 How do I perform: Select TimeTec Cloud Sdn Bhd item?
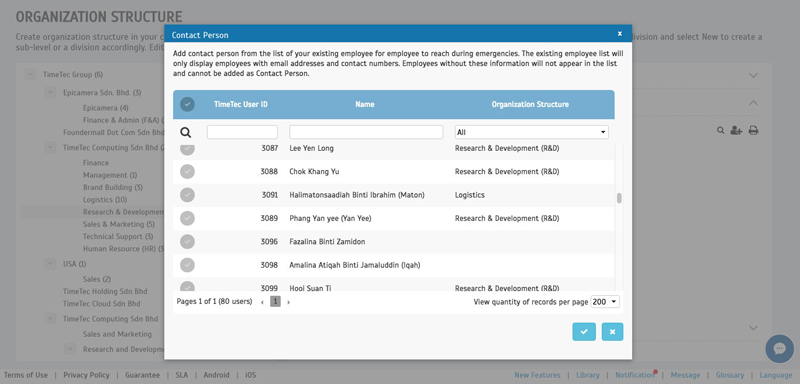(102, 303)
